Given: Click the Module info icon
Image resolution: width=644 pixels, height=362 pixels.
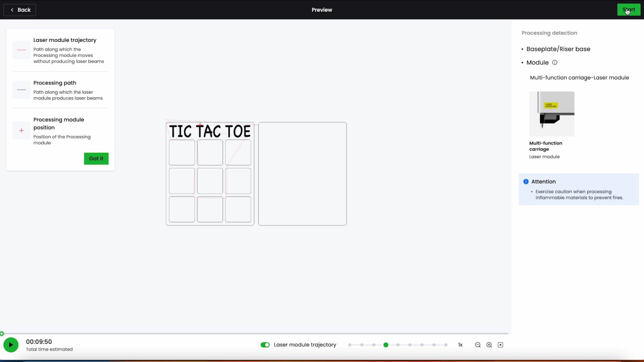Looking at the screenshot, I should pyautogui.click(x=555, y=62).
